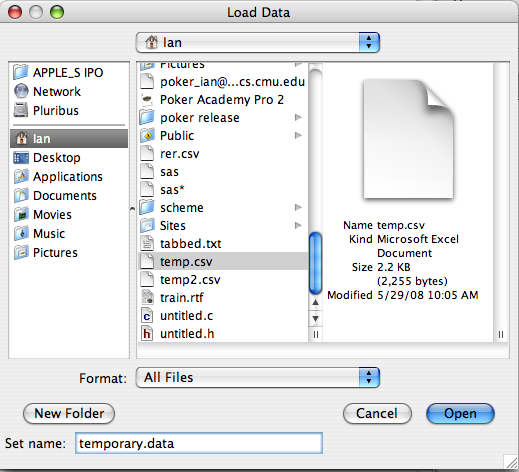Select the Movies folder icon

point(21,214)
